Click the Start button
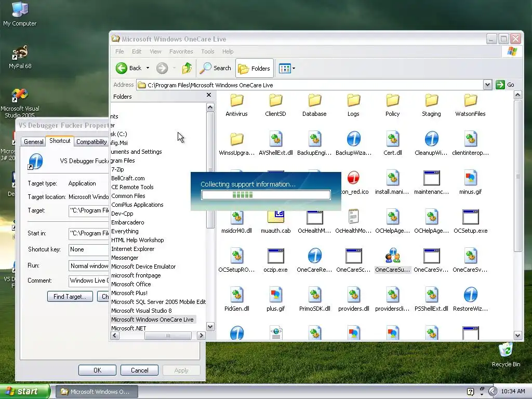This screenshot has height=399, width=532. (x=25, y=392)
